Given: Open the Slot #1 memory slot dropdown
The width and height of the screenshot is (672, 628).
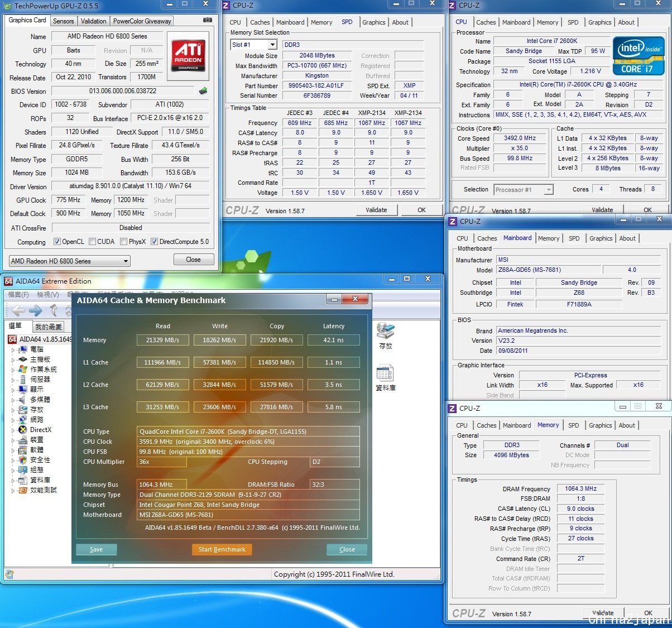Looking at the screenshot, I should tap(254, 45).
